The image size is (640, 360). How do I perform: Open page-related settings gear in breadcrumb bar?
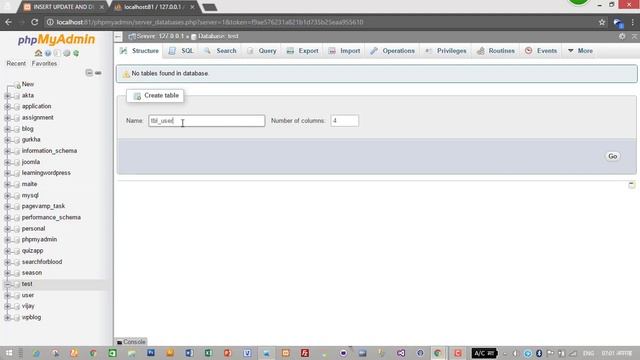coord(622,36)
